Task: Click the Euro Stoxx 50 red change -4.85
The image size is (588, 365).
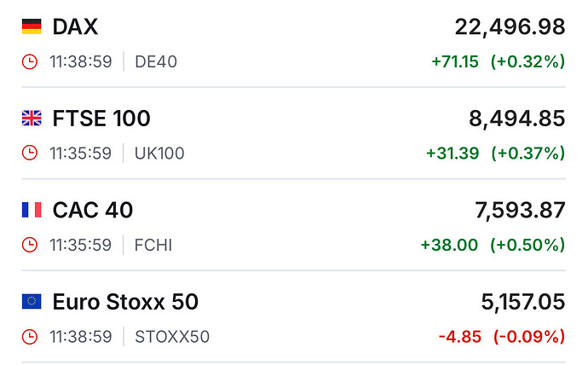Action: tap(459, 337)
